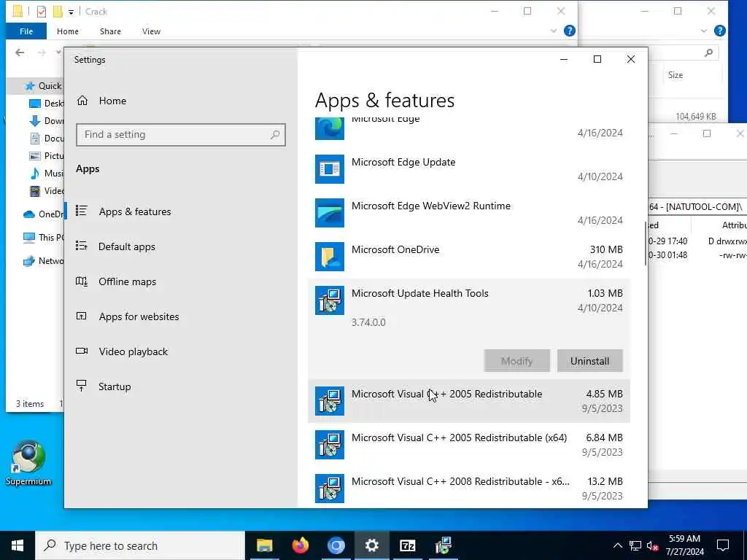Open the View ribbon tab
Screen dimensions: 747x560
coord(151,31)
